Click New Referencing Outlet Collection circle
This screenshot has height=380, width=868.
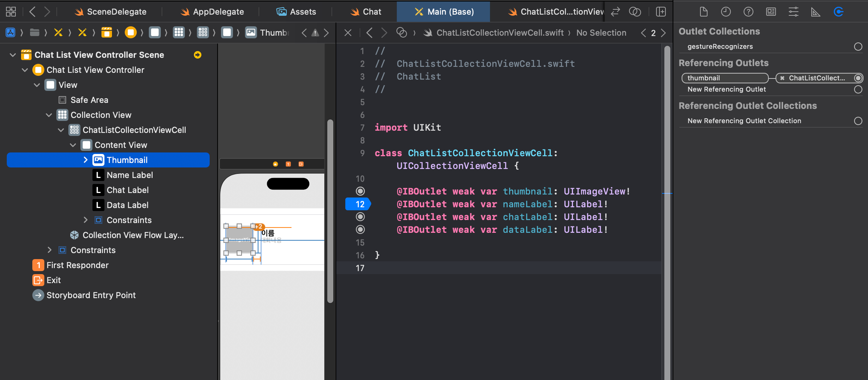pyautogui.click(x=858, y=121)
